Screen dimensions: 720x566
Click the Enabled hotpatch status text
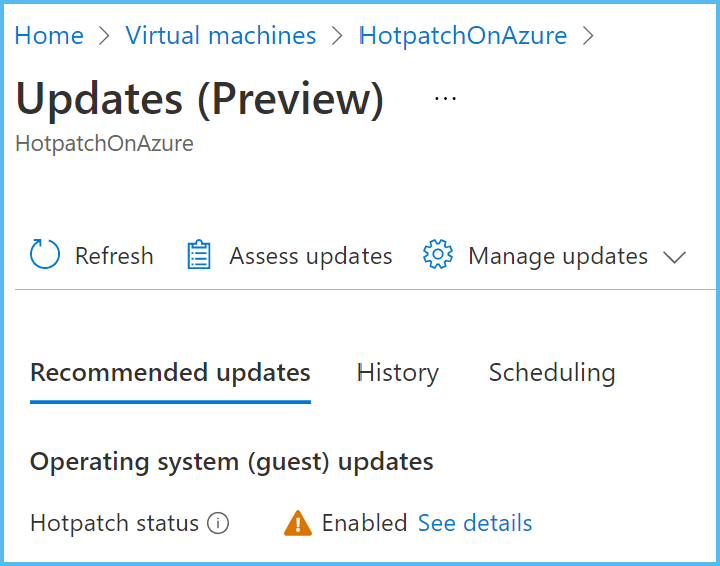point(364,523)
